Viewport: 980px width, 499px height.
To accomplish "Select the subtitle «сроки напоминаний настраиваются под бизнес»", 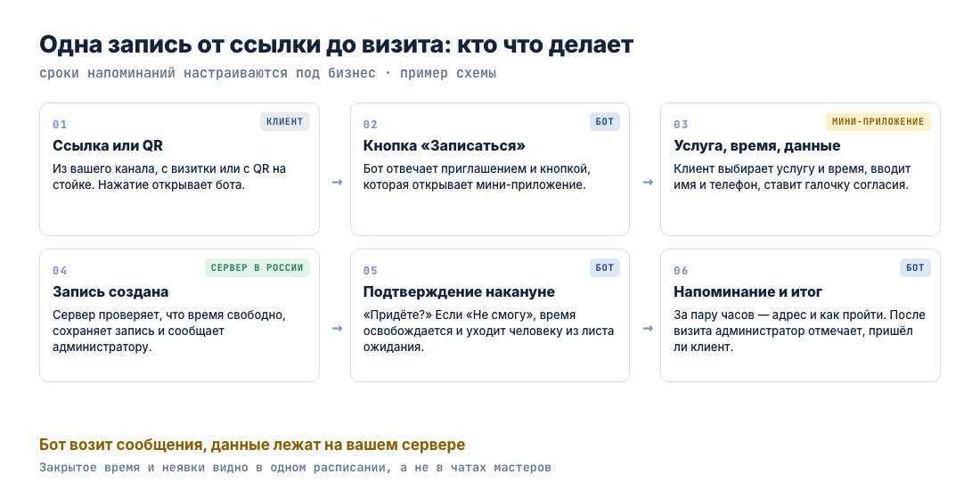I will (208, 73).
